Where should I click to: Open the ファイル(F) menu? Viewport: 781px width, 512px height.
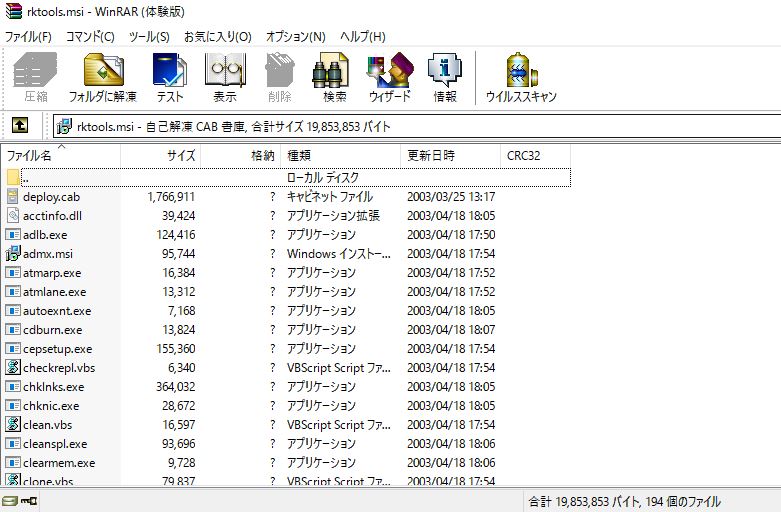coord(28,37)
